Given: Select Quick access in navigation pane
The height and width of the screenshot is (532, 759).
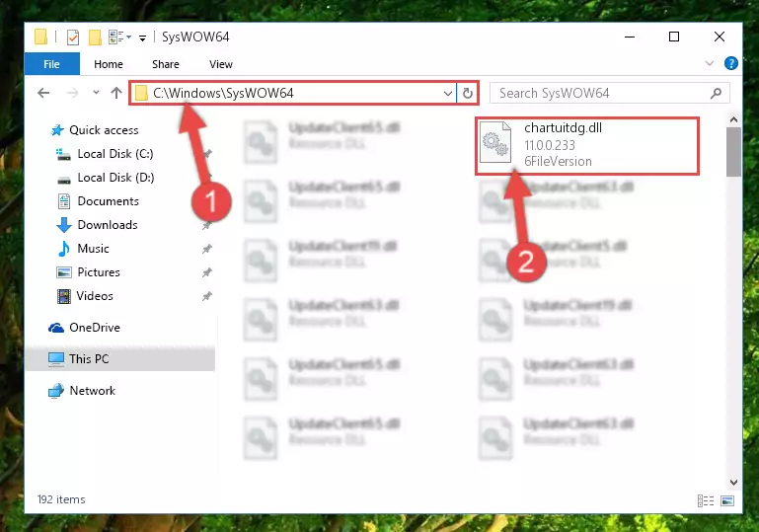Looking at the screenshot, I should coord(104,129).
